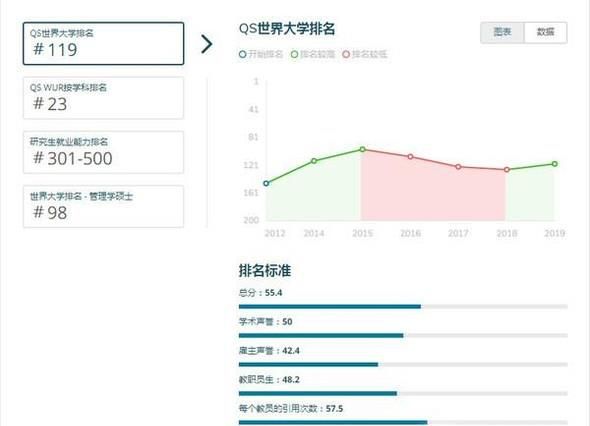
Task: Click the 每个教员的引用次数 57.5 score bar
Action: [x=403, y=422]
